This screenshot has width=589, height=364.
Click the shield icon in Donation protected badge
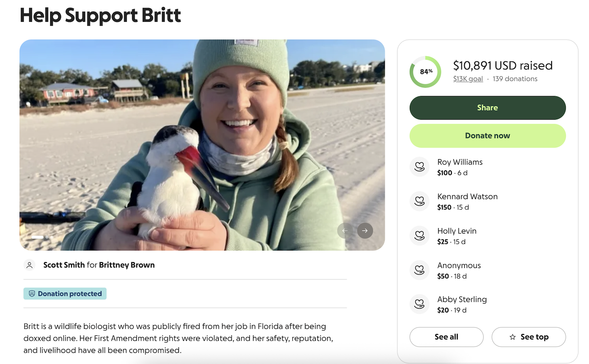(x=32, y=294)
